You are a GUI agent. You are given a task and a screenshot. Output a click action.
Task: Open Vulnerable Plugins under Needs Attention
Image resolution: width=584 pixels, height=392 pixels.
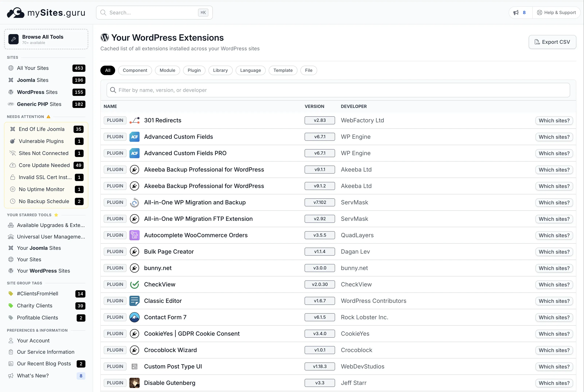[x=41, y=141]
